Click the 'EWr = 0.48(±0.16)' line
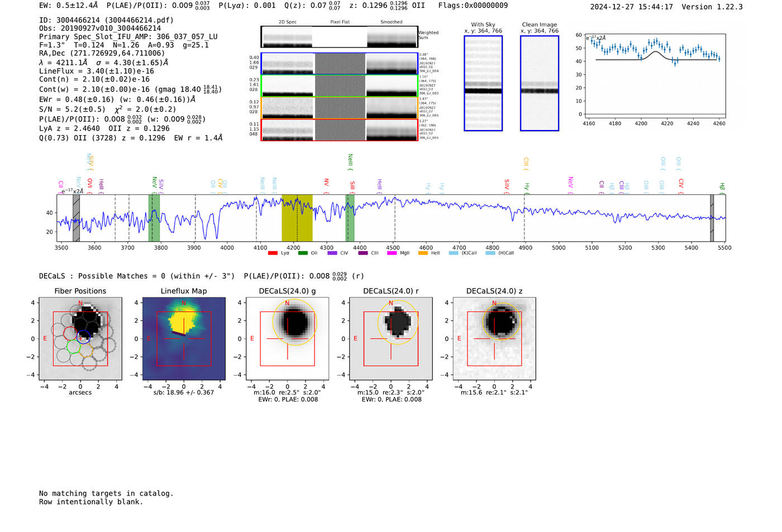The width and height of the screenshot is (782, 532). coord(117,99)
